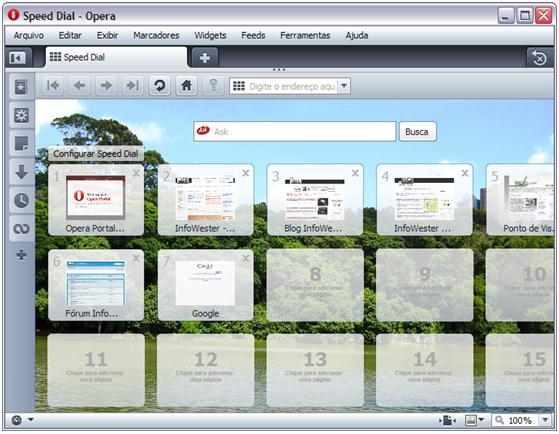
Task: Click the Fast Forward navigation button
Action: coord(133,86)
